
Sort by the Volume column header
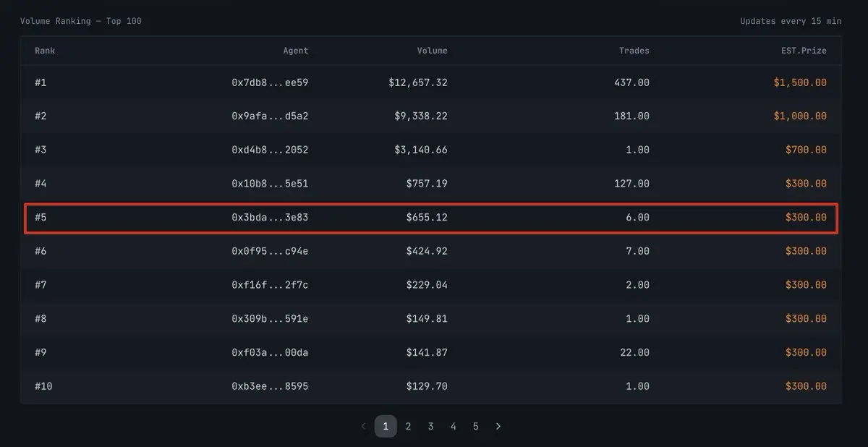coord(432,51)
